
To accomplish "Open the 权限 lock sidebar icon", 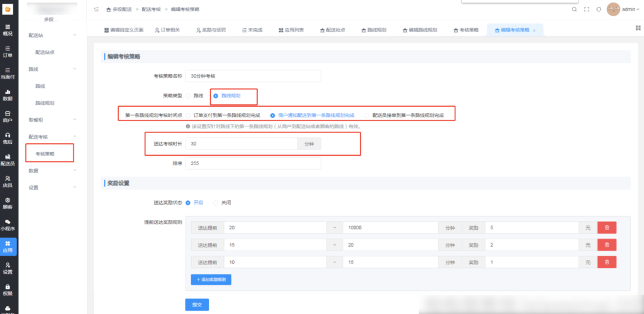I will click(x=8, y=290).
